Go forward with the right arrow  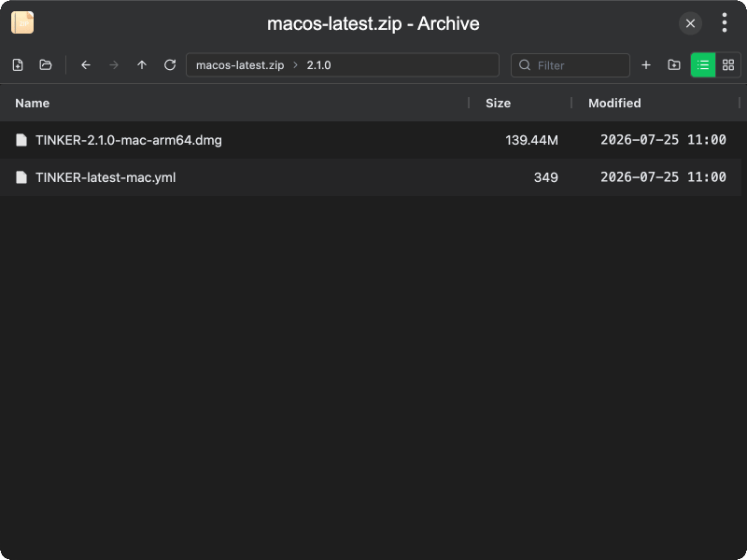[114, 64]
